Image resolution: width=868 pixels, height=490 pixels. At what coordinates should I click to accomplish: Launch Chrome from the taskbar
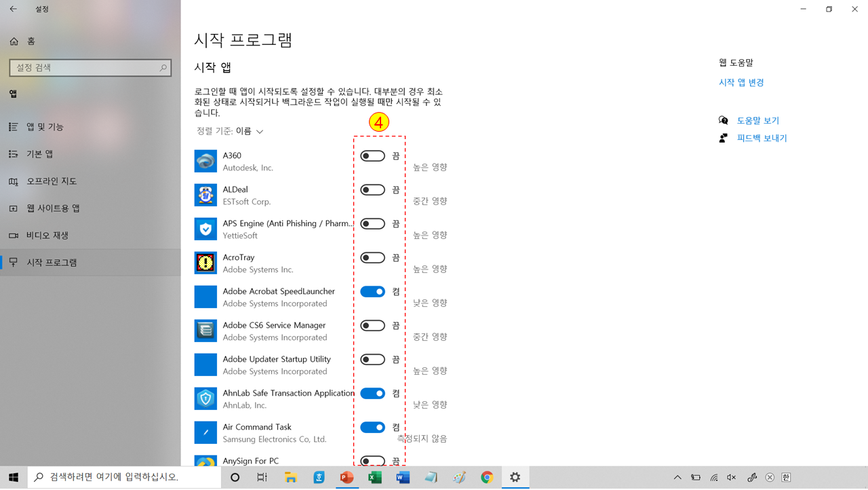tap(487, 477)
